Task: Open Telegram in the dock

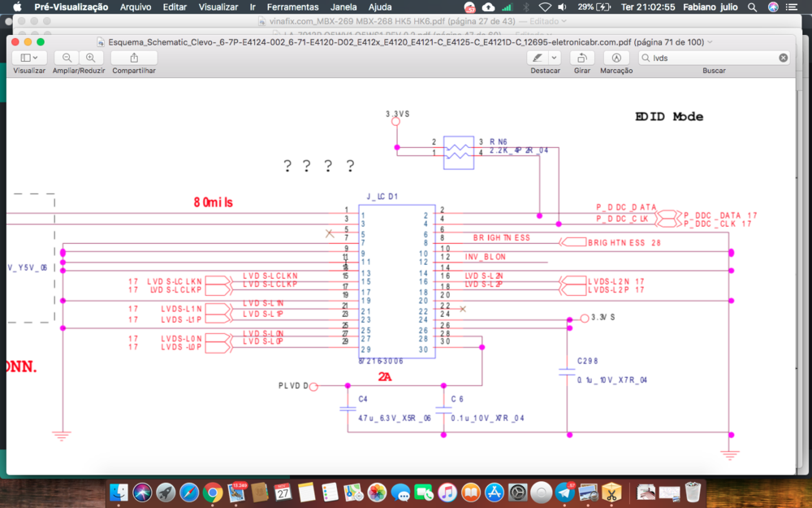Action: click(565, 493)
